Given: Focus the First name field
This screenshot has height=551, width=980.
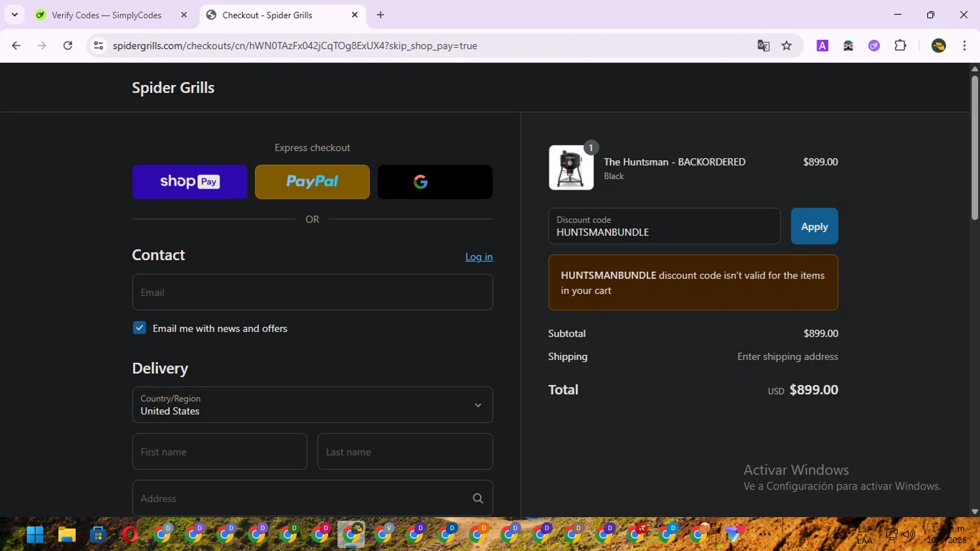Looking at the screenshot, I should [x=220, y=452].
